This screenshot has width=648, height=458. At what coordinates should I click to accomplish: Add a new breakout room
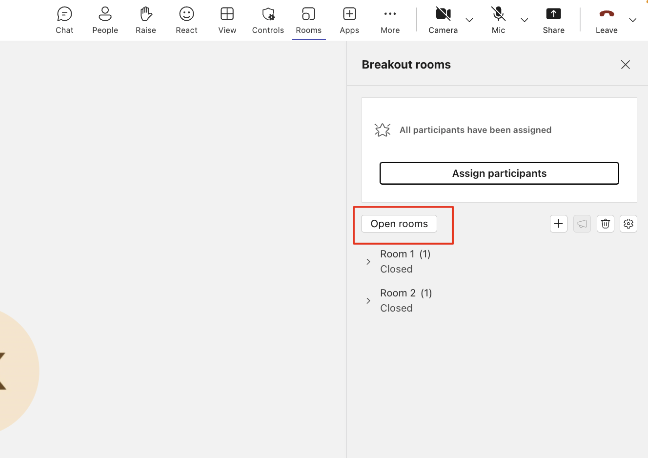pos(559,224)
